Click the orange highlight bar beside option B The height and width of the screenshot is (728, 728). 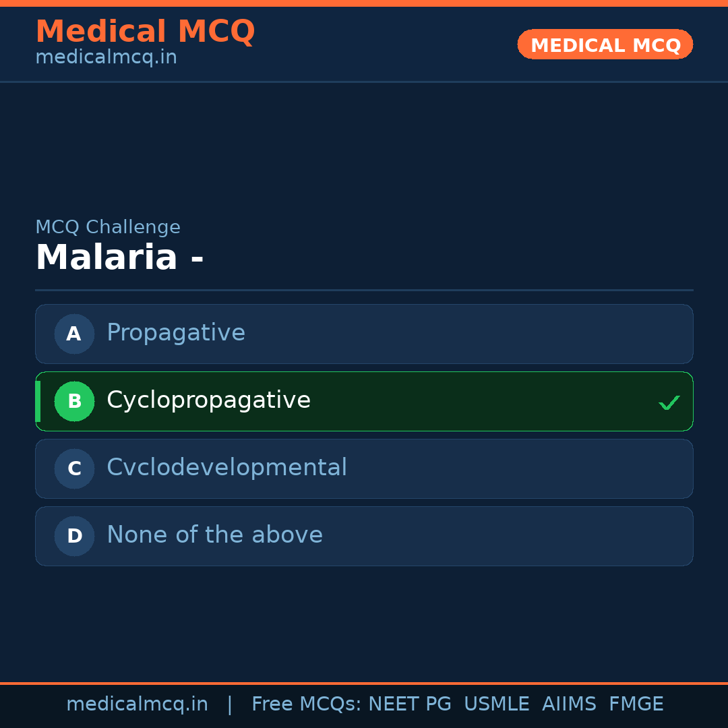(38, 401)
